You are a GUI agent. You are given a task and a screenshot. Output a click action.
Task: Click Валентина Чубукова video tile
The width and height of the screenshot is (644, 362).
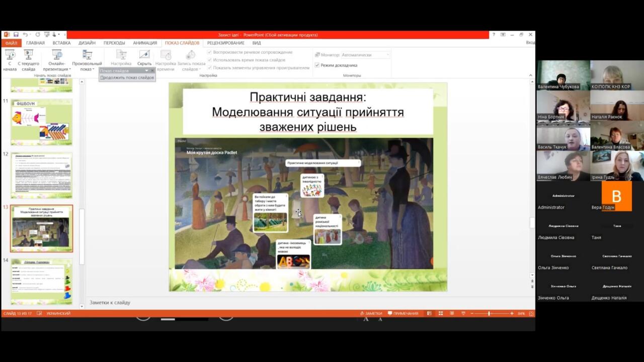[x=563, y=75]
